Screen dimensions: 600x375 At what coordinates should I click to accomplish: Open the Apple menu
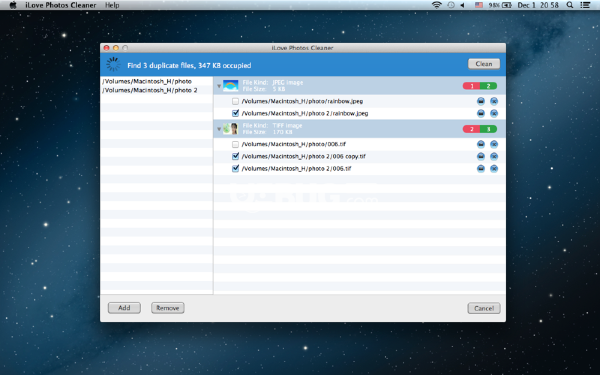13,5
